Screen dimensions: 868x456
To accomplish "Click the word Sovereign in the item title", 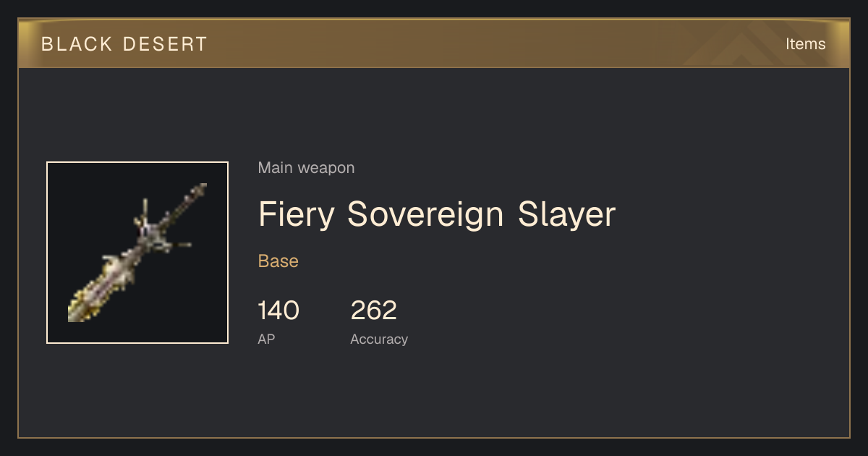I will (426, 214).
